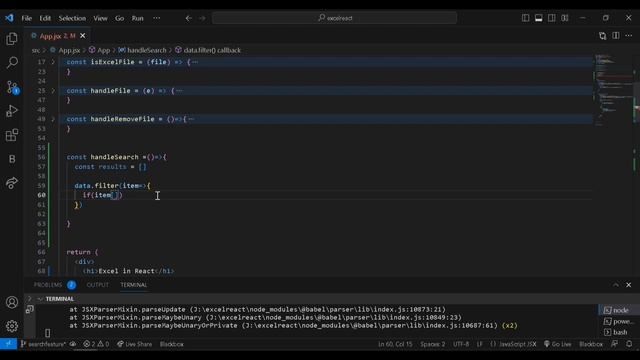This screenshot has height=360, width=640.
Task: Click Ln 60, Col 15 cursor position
Action: (x=395, y=344)
